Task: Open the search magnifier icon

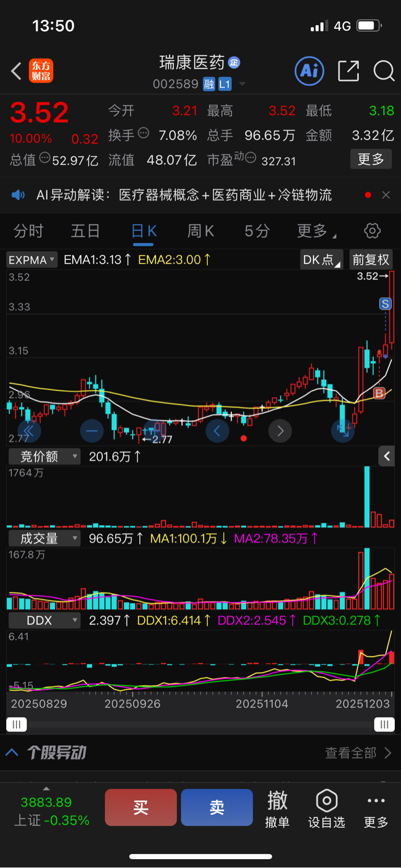Action: (x=384, y=71)
